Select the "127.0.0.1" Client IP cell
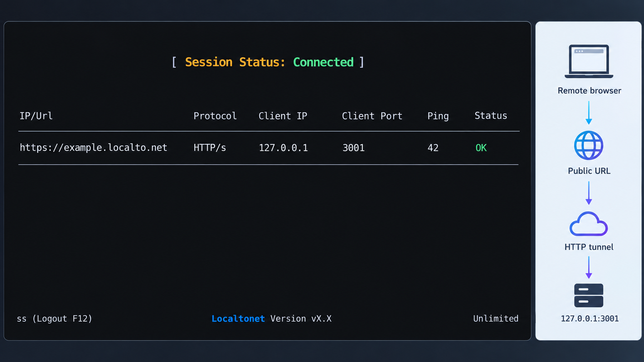This screenshot has height=362, width=644. click(283, 148)
